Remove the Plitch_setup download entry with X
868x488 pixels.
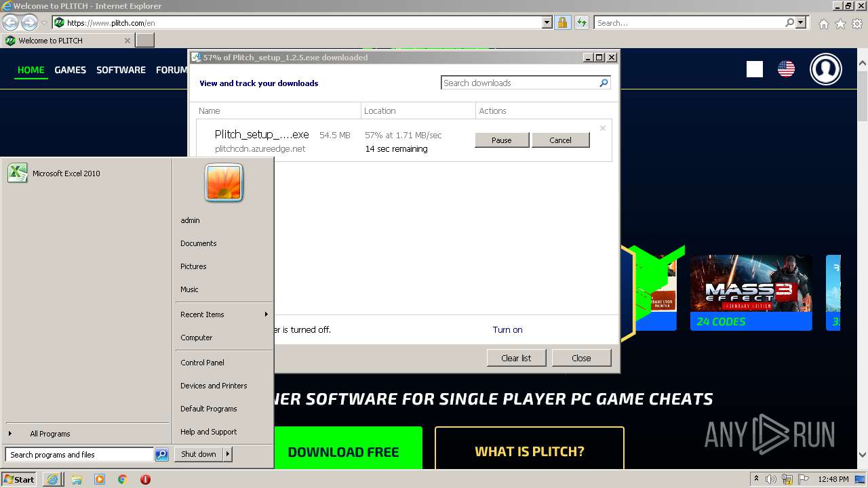tap(603, 127)
